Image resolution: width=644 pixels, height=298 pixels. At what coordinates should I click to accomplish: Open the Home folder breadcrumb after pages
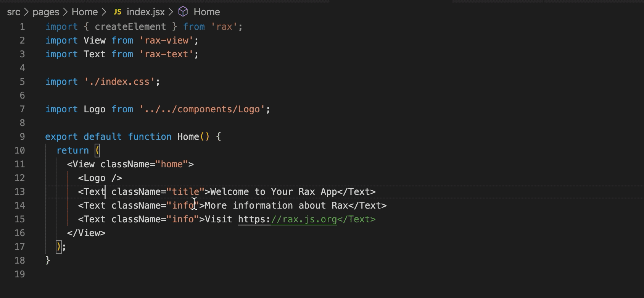(85, 12)
